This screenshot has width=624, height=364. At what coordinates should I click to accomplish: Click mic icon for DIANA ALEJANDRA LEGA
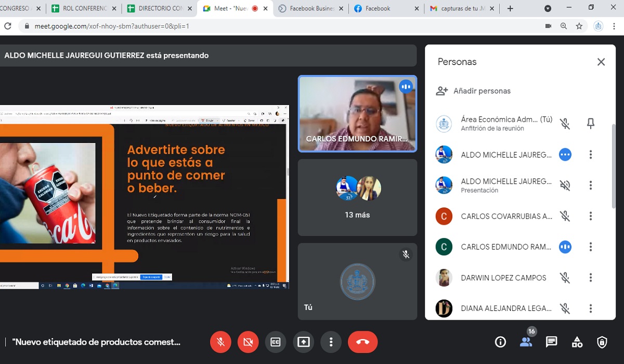click(565, 308)
